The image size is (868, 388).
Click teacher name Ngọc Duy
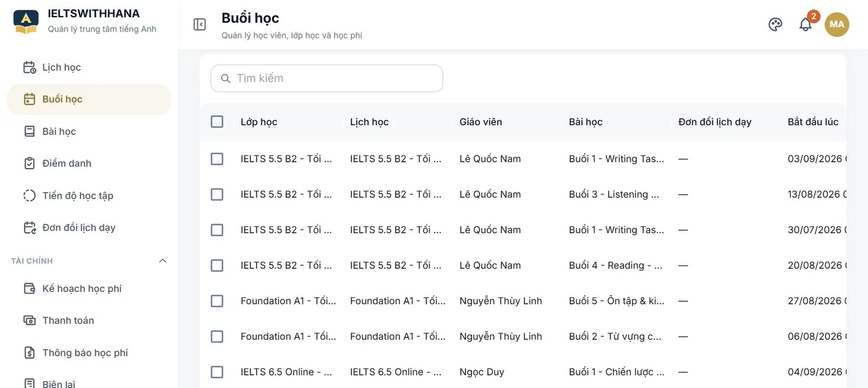[482, 372]
